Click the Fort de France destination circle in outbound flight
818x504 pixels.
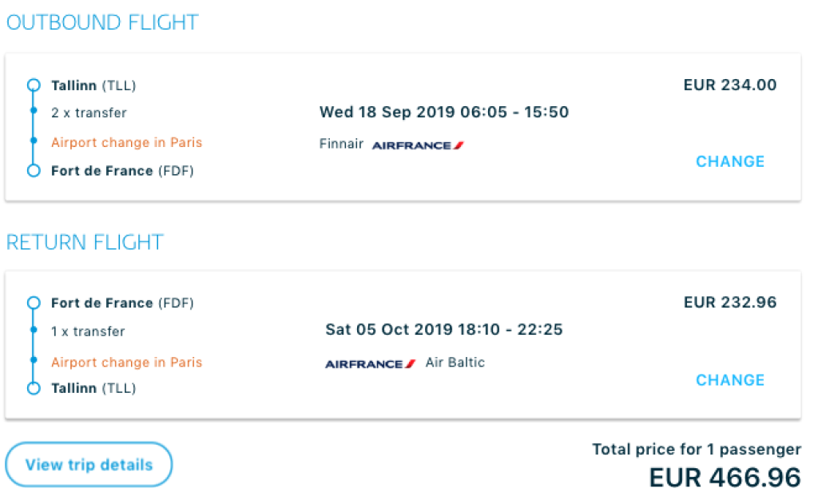coord(34,170)
